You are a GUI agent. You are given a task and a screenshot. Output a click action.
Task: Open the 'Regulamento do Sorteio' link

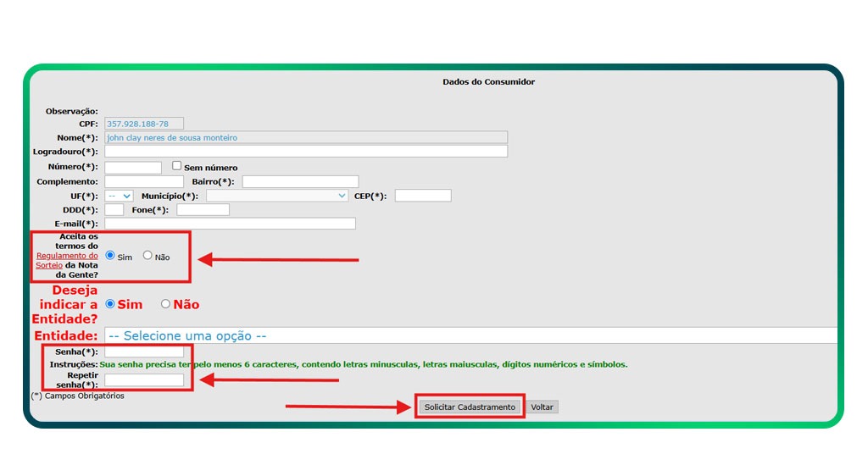tap(67, 260)
